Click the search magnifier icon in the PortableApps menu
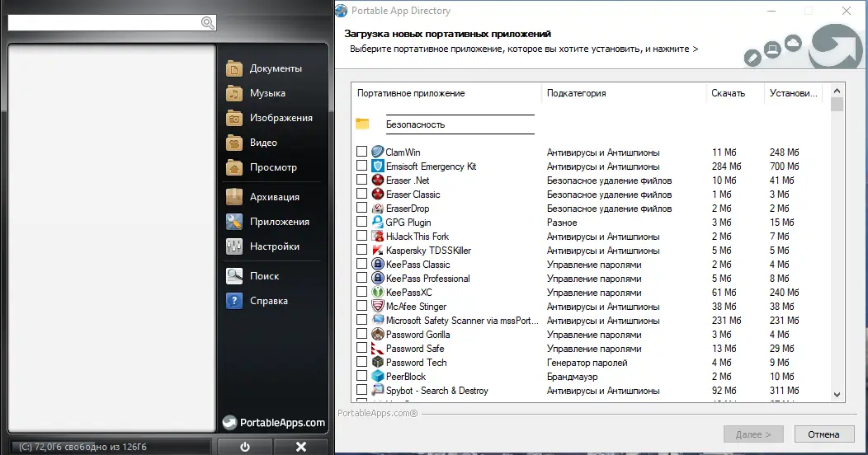The height and width of the screenshot is (455, 868). 207,22
